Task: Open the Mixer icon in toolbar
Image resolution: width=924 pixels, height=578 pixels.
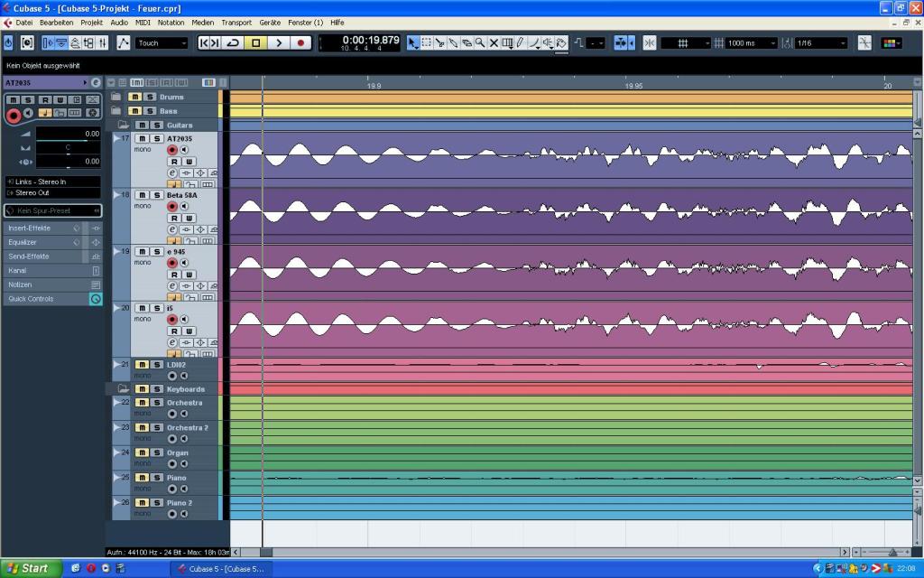Action: pyautogui.click(x=103, y=43)
